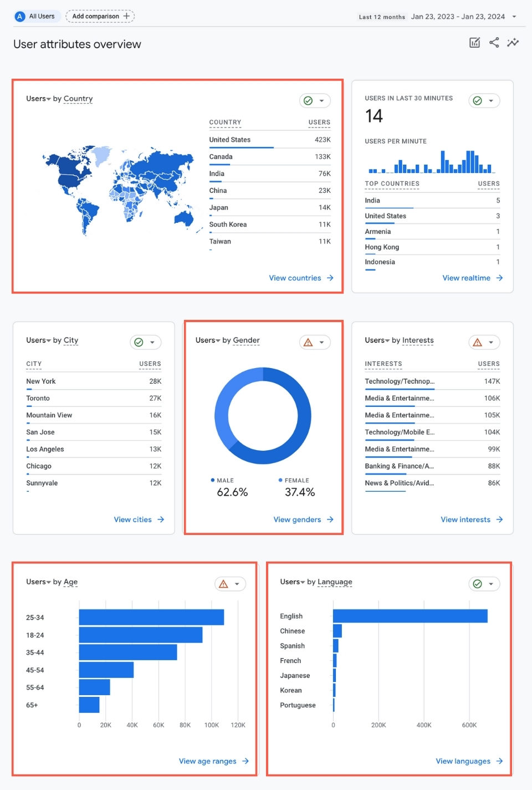Click the warning icon on Interests card

[478, 342]
